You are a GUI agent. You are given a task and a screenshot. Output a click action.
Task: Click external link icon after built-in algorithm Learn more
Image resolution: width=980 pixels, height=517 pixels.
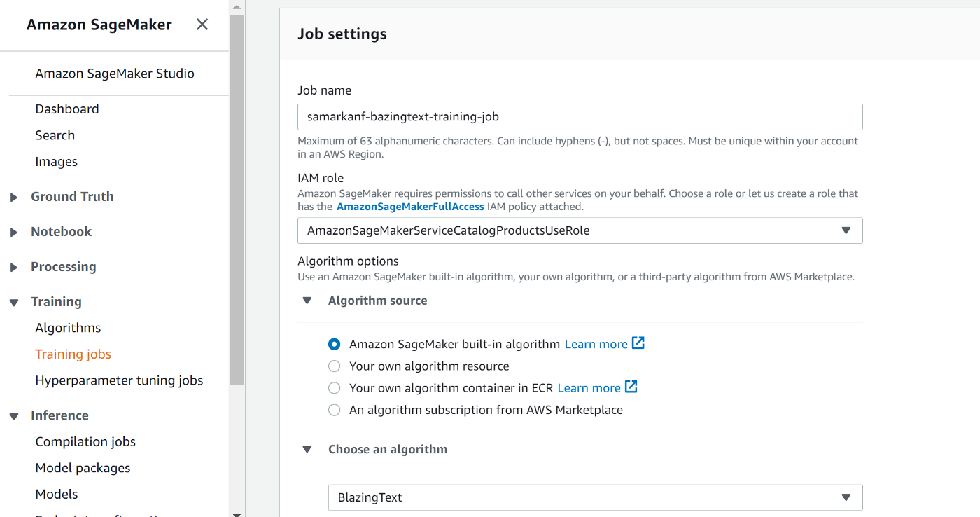(x=638, y=343)
